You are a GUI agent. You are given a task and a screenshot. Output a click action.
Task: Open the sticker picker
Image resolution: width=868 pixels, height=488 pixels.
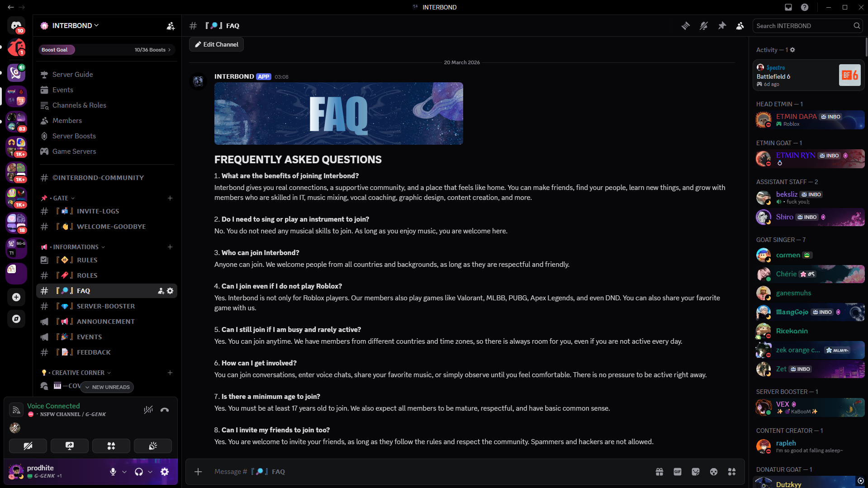coord(696,472)
